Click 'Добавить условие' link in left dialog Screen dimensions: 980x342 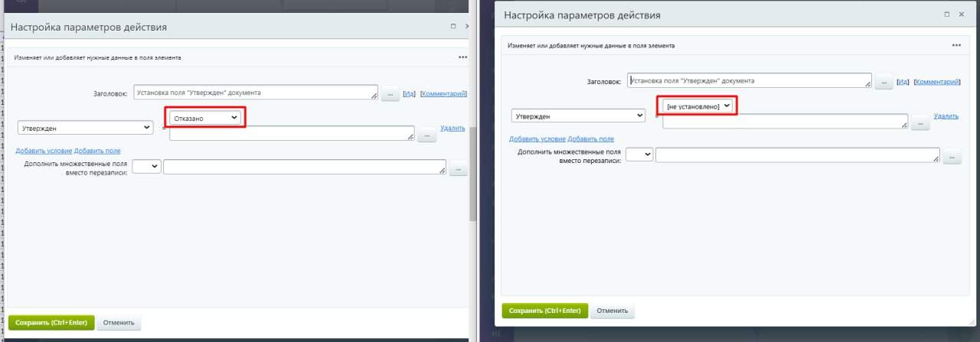44,151
